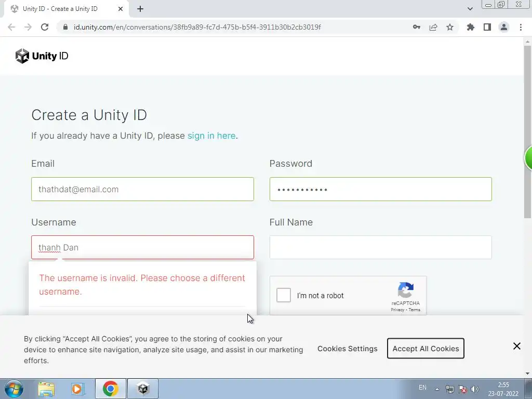Open reCAPTCHA Privacy link
This screenshot has width=532, height=399.
[x=397, y=310]
